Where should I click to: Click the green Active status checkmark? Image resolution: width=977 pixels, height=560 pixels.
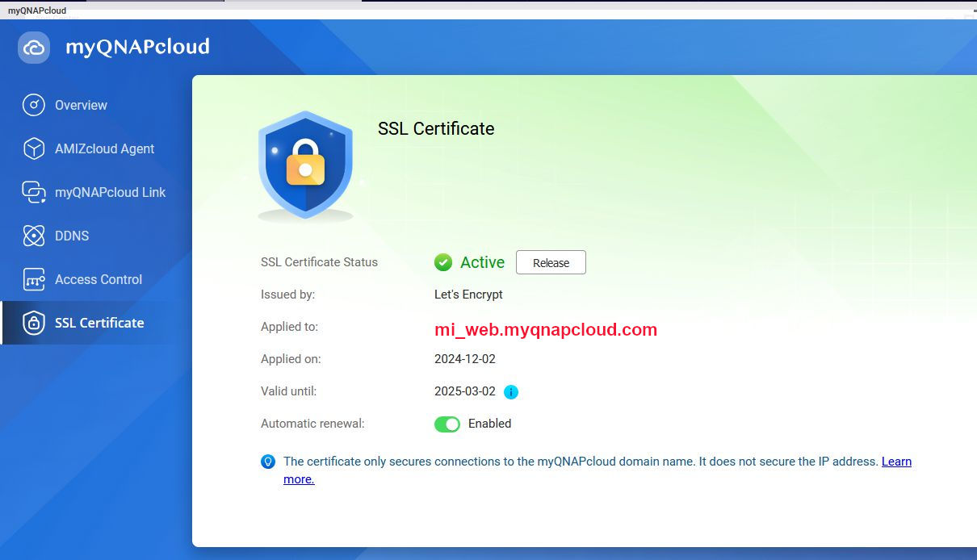tap(442, 262)
